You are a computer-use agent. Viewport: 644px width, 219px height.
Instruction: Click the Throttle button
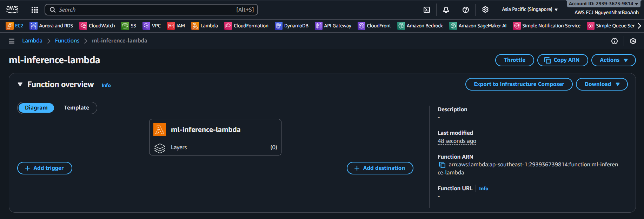click(x=514, y=60)
